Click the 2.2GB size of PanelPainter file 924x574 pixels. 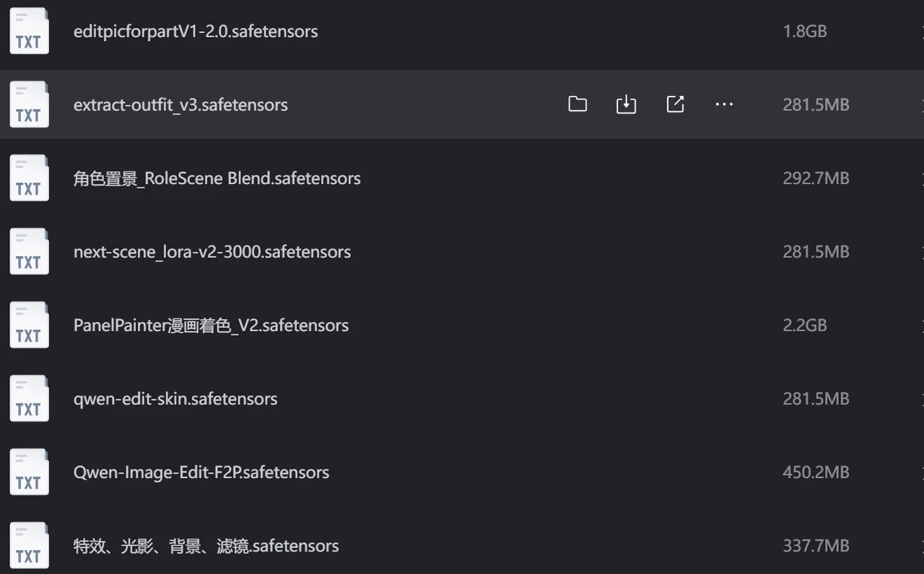tap(805, 326)
